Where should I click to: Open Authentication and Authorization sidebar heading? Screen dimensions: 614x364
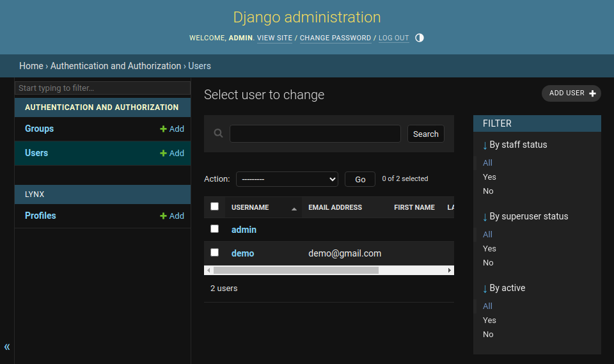click(102, 107)
